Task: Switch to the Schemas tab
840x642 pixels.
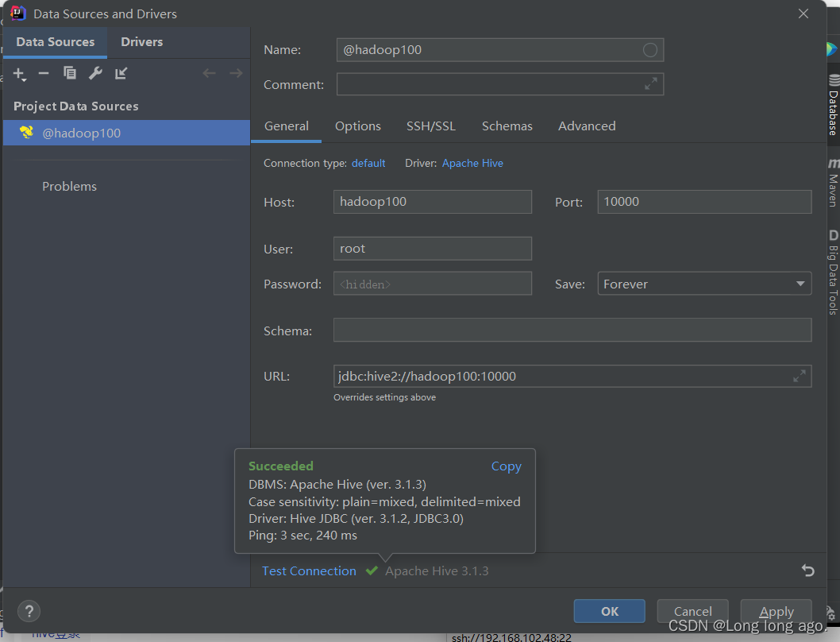Action: tap(507, 126)
